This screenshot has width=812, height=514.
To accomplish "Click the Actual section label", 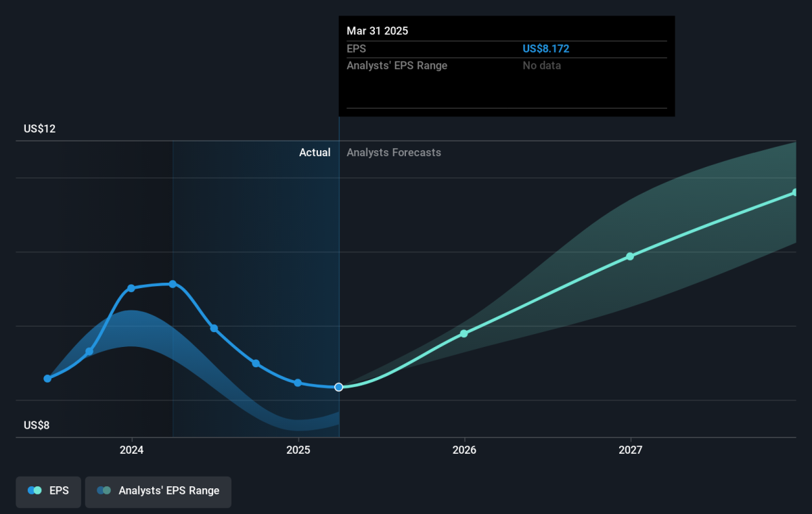I will (315, 153).
